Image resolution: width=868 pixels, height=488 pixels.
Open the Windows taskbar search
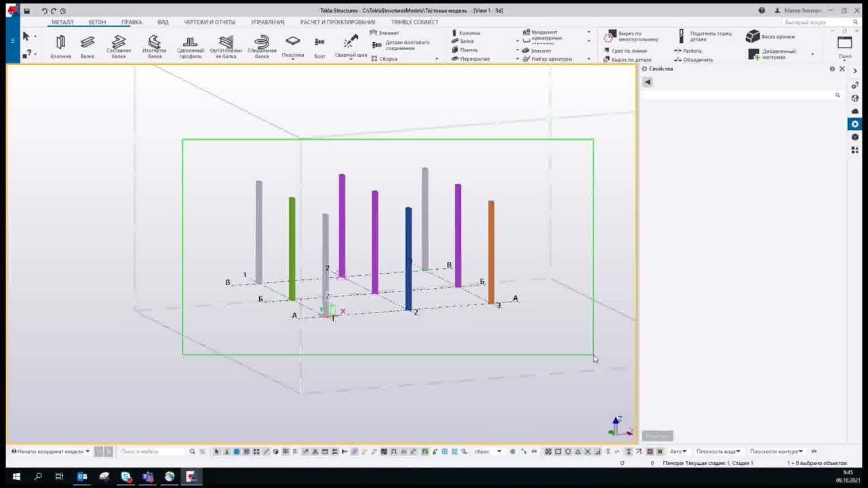click(x=37, y=477)
